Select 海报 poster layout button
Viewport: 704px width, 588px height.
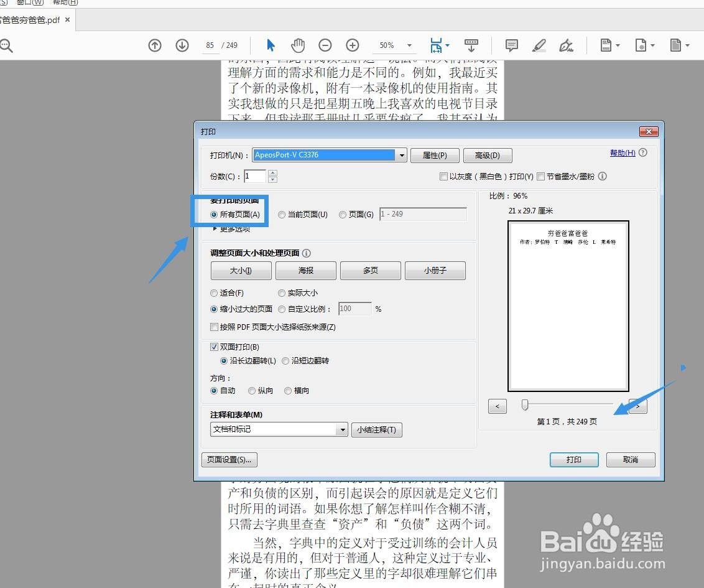(306, 271)
